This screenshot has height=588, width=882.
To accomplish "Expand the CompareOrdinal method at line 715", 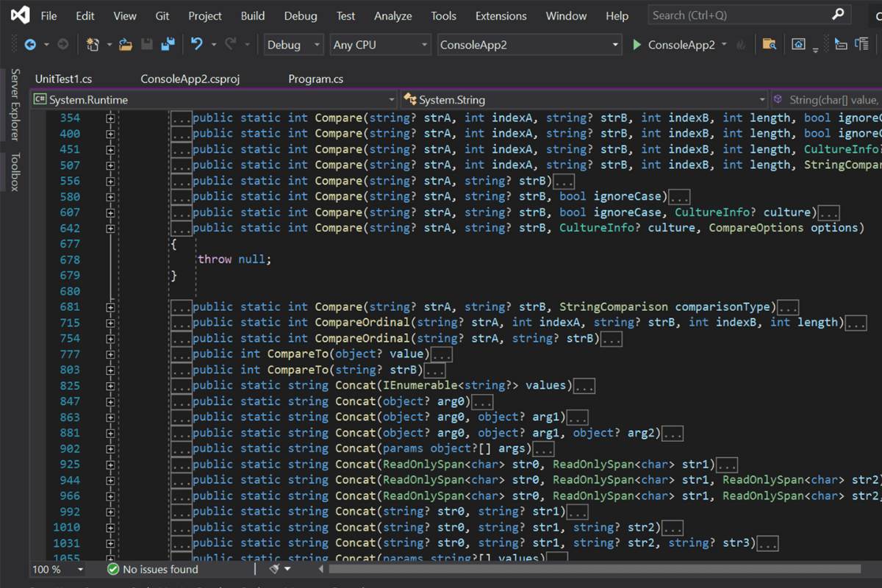I will click(110, 323).
